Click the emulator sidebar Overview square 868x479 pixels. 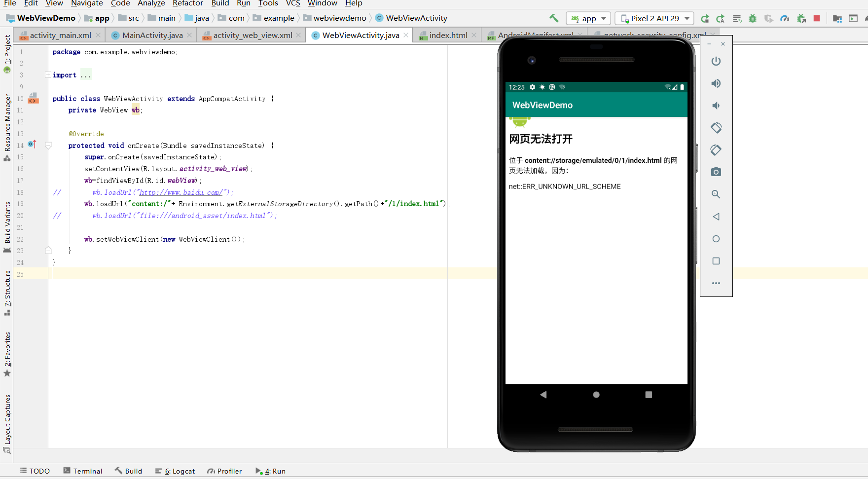(716, 261)
